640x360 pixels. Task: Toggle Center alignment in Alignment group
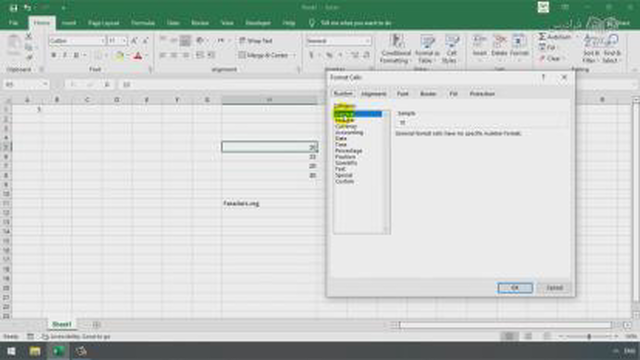pyautogui.click(x=174, y=55)
